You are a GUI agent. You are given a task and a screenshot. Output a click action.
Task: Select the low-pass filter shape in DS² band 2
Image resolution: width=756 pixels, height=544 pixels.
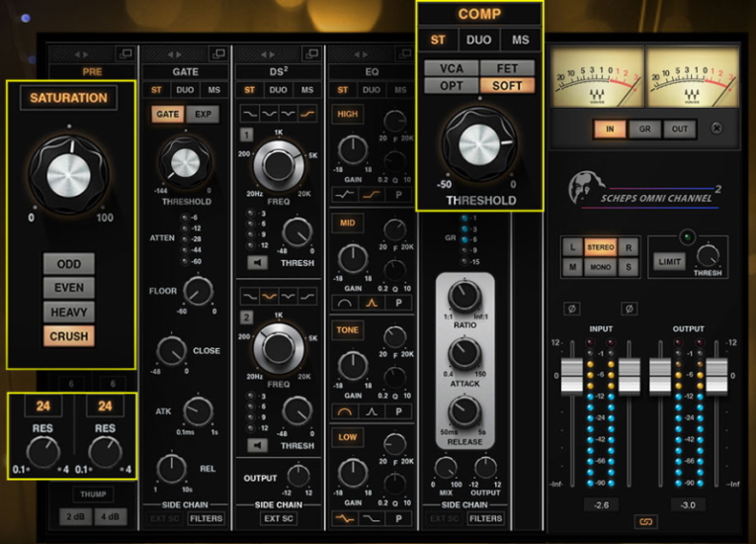point(250,297)
